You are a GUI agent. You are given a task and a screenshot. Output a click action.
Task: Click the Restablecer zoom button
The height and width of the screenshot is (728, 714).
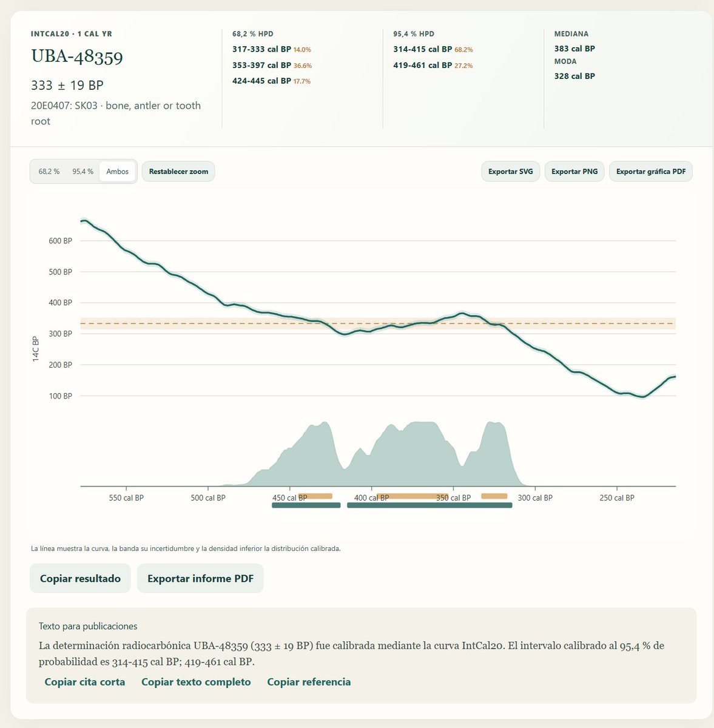click(x=178, y=172)
